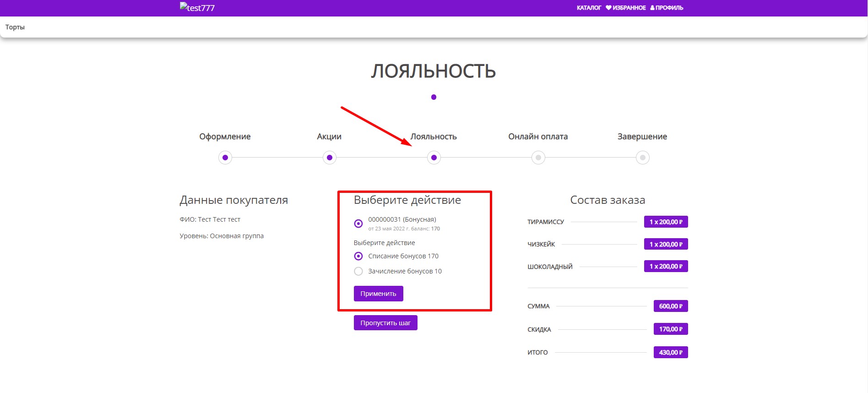The width and height of the screenshot is (868, 393).
Task: Click the ТИРАМИССУ item name
Action: coord(546,222)
